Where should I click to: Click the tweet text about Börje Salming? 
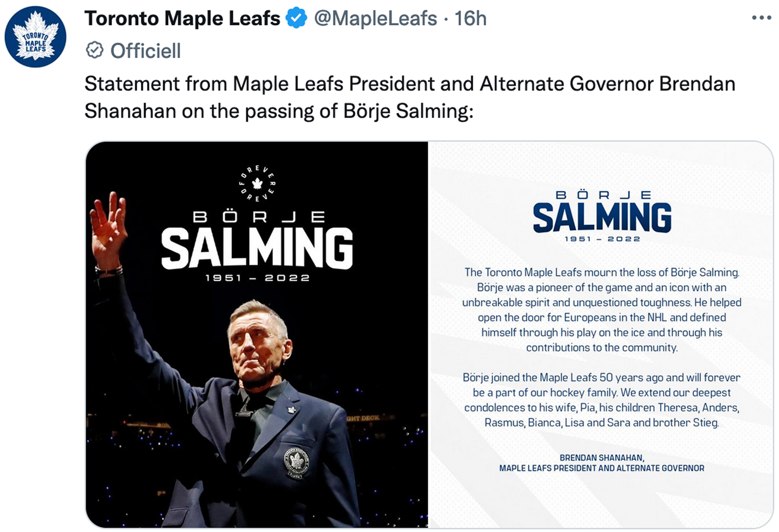point(410,97)
